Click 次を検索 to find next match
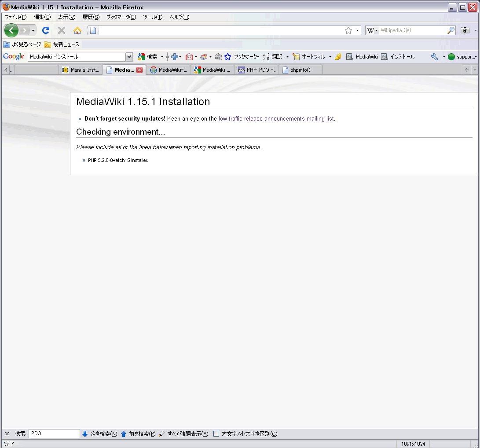The height and width of the screenshot is (448, 480). 100,433
